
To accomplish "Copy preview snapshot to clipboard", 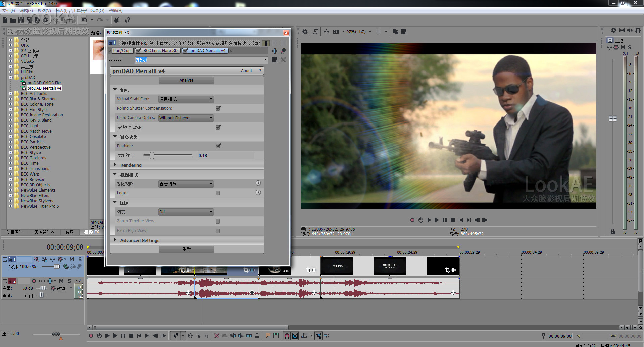I will tap(396, 32).
